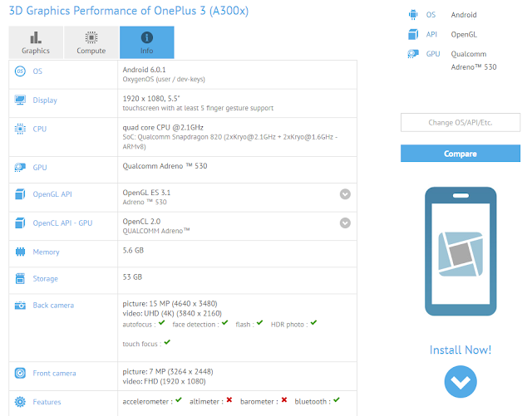Click the Back camera icon
Image resolution: width=532 pixels, height=416 pixels.
coord(20,306)
